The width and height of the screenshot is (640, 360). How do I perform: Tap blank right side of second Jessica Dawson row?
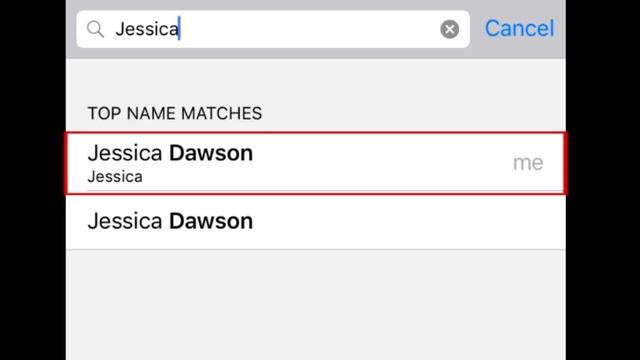tap(408, 222)
